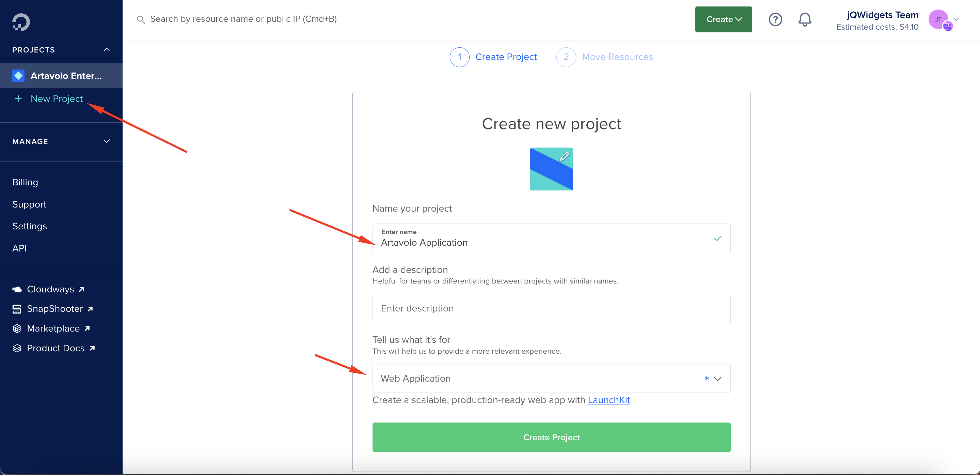Collapse the PROJECTS section chevron
This screenshot has width=980, height=475.
point(107,50)
